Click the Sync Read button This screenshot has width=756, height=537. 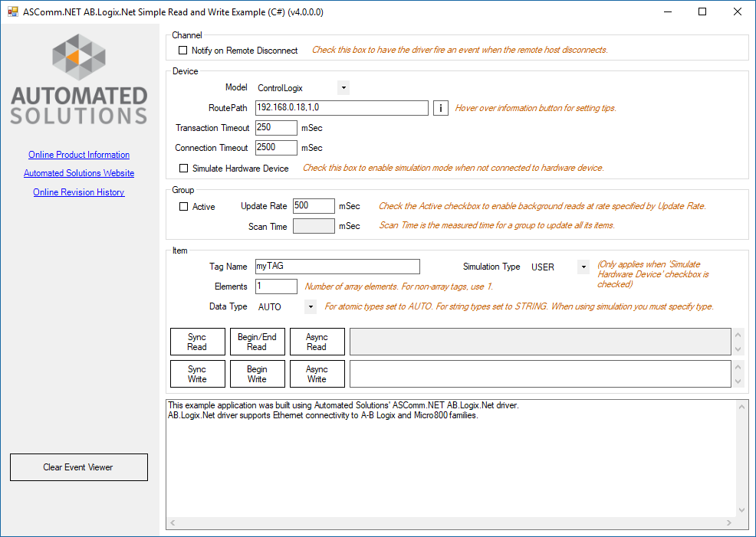pyautogui.click(x=198, y=342)
